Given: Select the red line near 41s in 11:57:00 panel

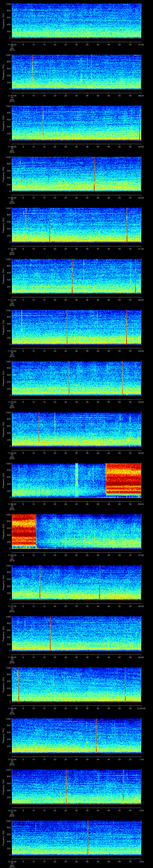Looking at the screenshot, I should click(100, 582).
